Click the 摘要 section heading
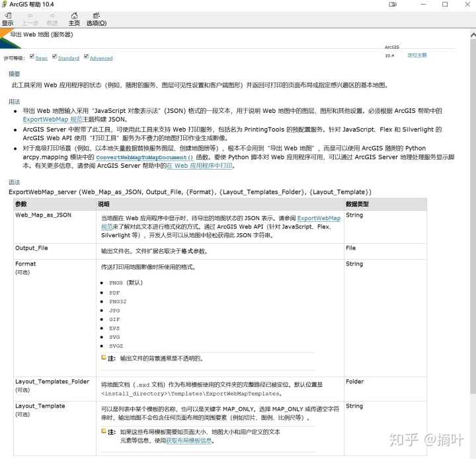The height and width of the screenshot is (459, 476). 15,74
